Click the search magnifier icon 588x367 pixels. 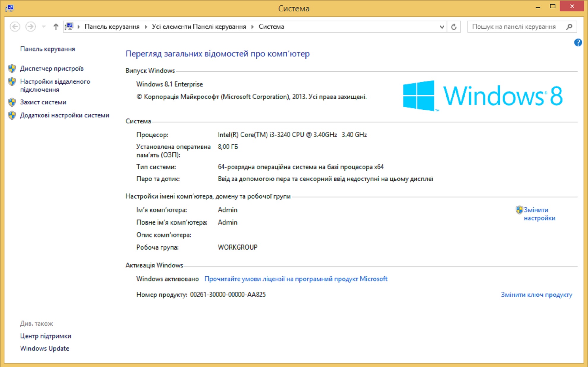pos(569,27)
